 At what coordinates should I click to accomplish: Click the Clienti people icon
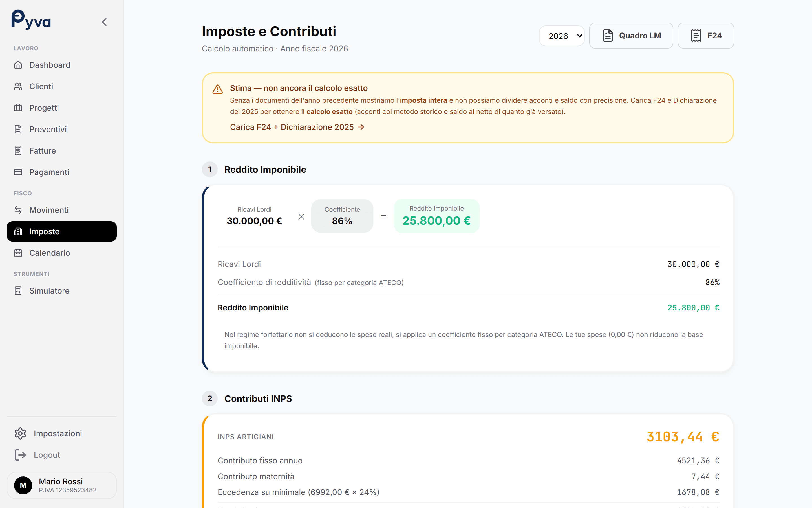(18, 86)
